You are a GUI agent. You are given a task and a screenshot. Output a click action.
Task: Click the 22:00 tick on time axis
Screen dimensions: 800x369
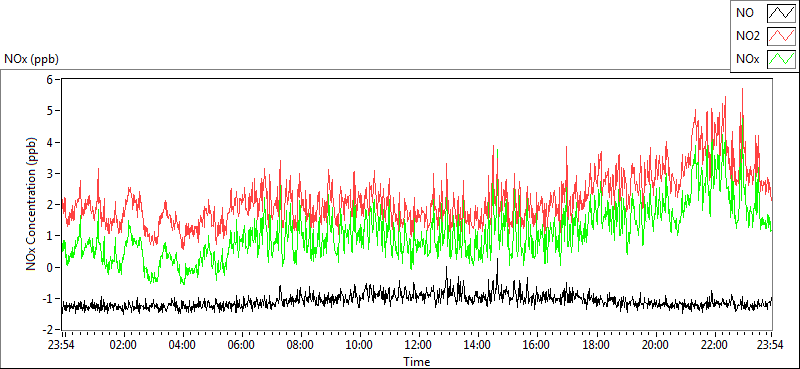pyautogui.click(x=714, y=345)
